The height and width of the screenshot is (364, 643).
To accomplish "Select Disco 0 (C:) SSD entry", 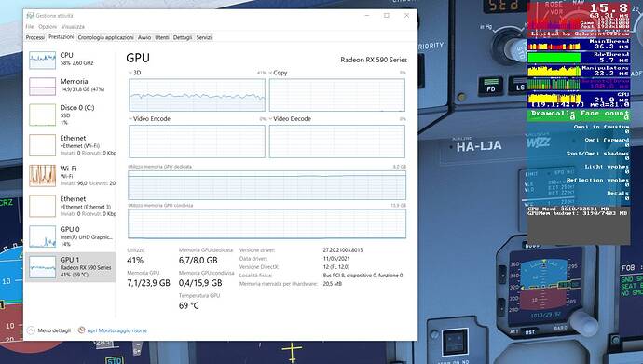I will 70,115.
